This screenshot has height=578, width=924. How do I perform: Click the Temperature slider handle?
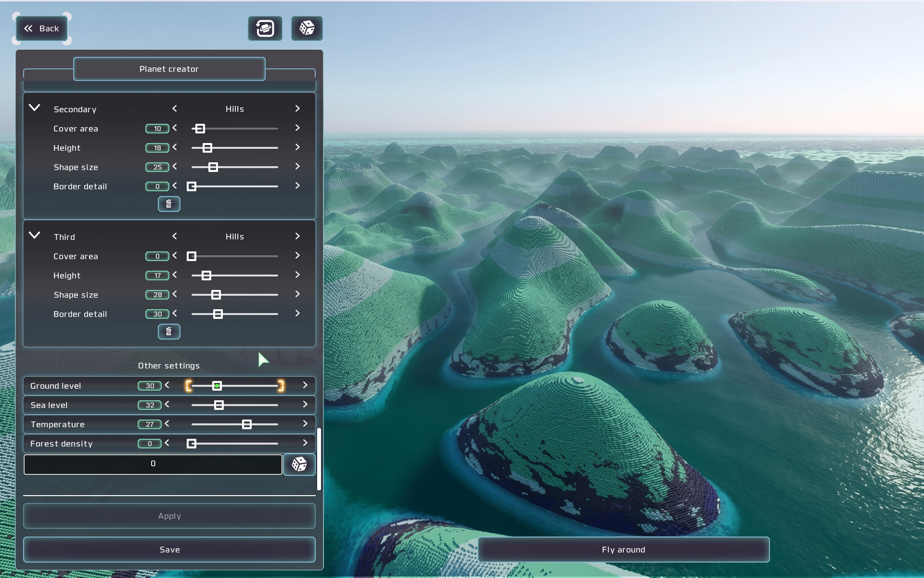[x=247, y=424]
